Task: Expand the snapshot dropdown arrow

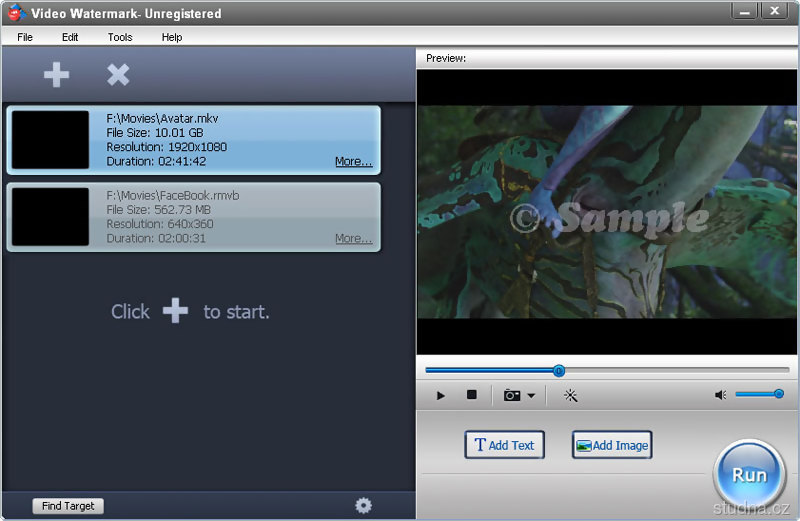Action: click(x=531, y=395)
